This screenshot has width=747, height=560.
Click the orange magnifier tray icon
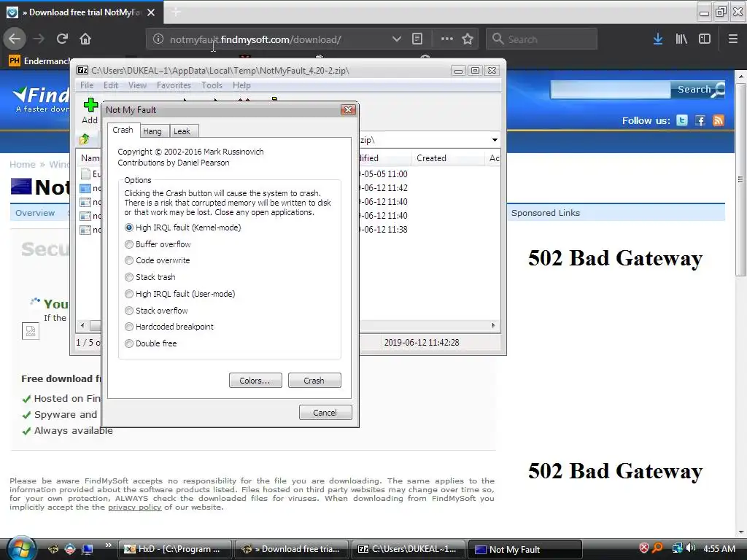pos(657,548)
